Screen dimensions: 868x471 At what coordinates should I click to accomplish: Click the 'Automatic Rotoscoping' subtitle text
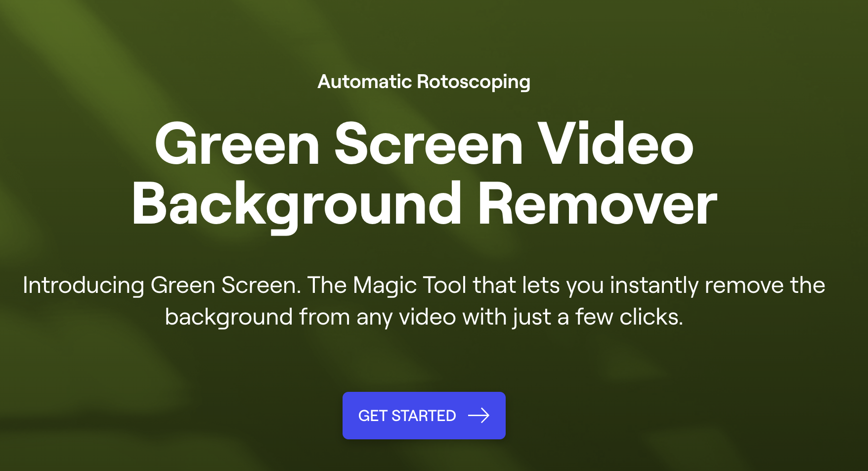click(424, 82)
